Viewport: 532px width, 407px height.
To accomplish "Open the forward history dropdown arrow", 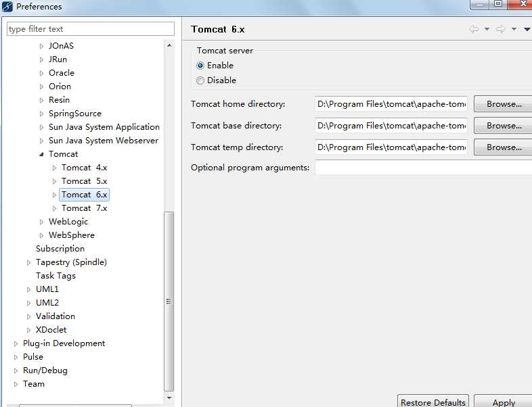I will point(514,29).
